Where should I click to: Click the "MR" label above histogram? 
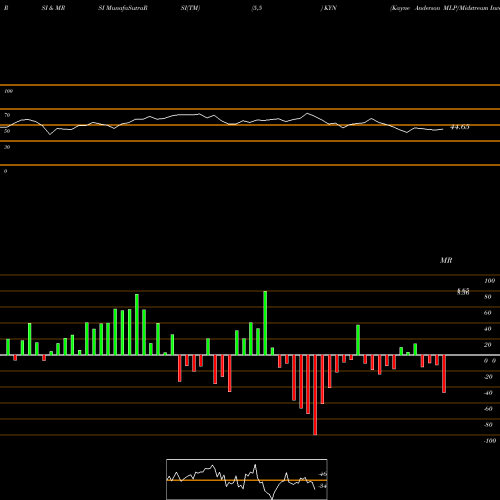click(x=446, y=260)
